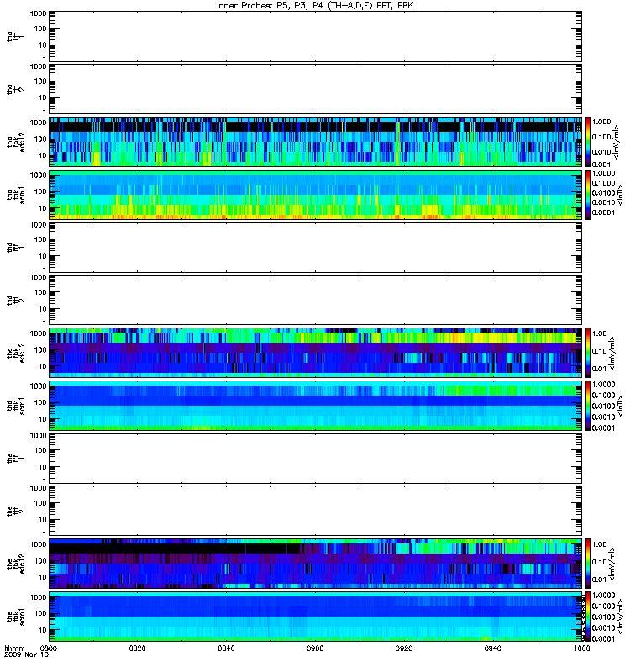The height and width of the screenshot is (672, 630).
Task: Click "<|mV/m|>" unit beside tha edc12 color bar
Action: click(617, 142)
